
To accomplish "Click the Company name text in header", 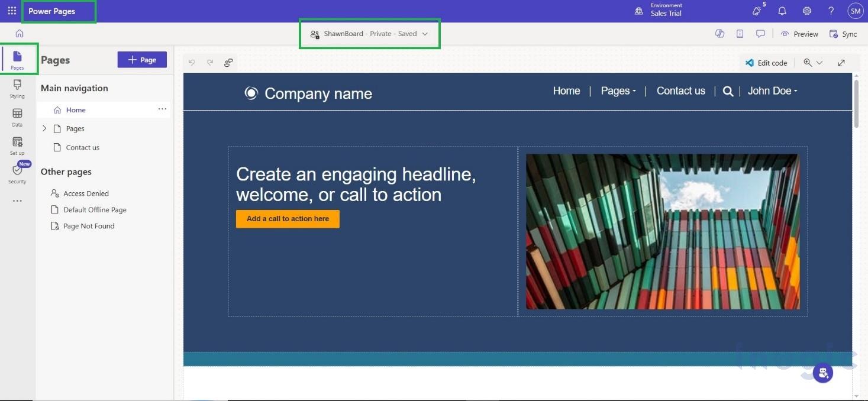I will point(318,93).
